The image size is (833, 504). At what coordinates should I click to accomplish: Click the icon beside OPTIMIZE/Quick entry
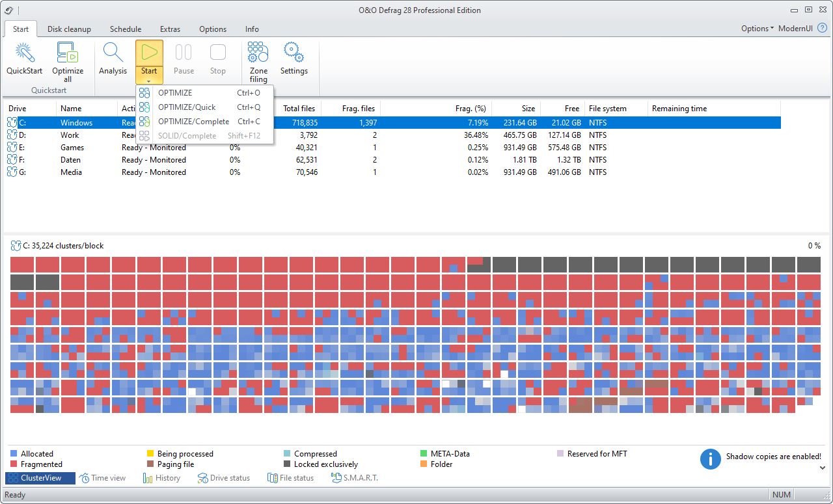click(144, 107)
